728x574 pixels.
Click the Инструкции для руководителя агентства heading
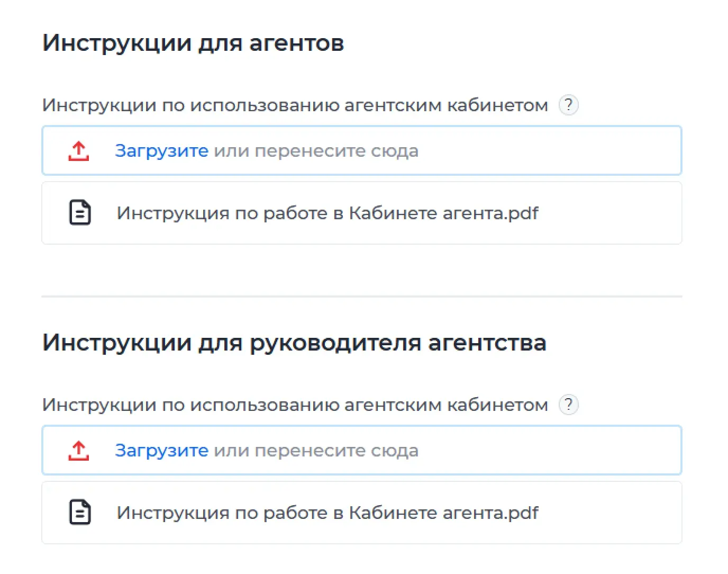click(x=294, y=343)
